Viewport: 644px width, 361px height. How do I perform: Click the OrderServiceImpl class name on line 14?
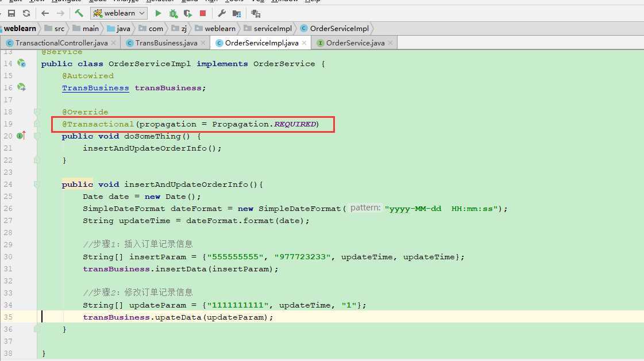click(x=149, y=64)
